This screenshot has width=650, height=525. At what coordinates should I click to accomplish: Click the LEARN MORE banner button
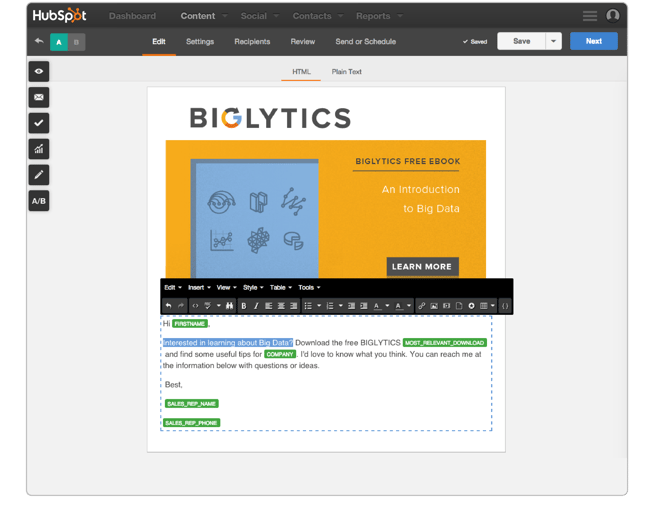[422, 267]
